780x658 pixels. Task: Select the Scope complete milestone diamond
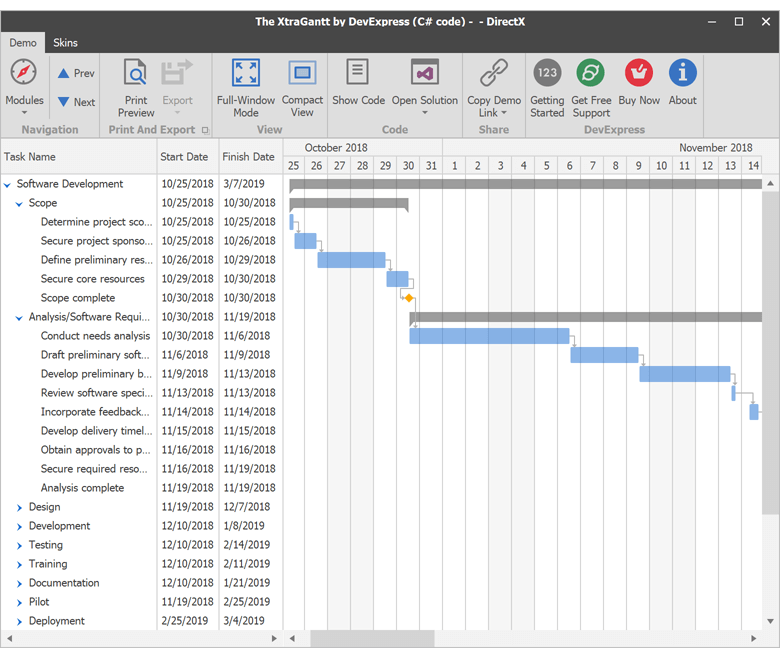(x=408, y=298)
